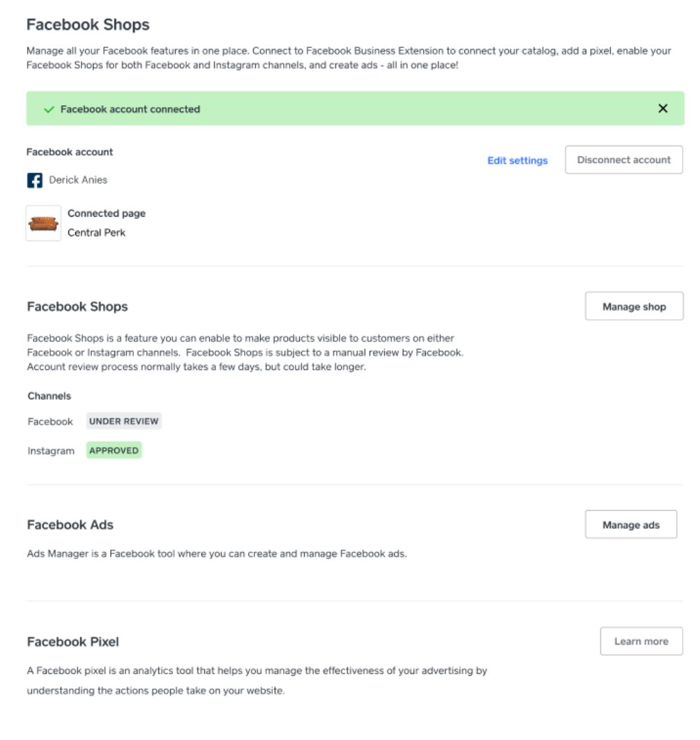Dismiss the Facebook account connected notification
The image size is (700, 740).
(x=662, y=108)
